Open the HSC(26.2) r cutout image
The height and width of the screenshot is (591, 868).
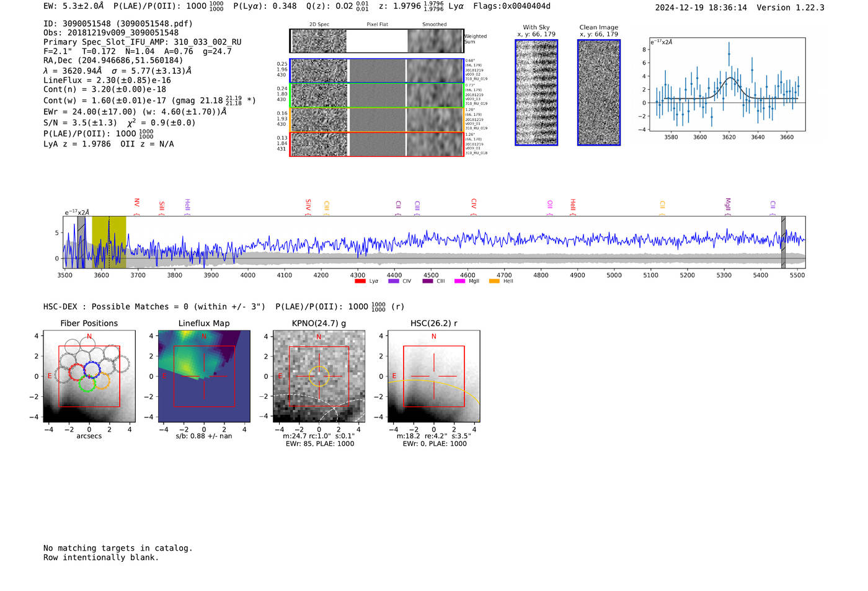coord(433,376)
